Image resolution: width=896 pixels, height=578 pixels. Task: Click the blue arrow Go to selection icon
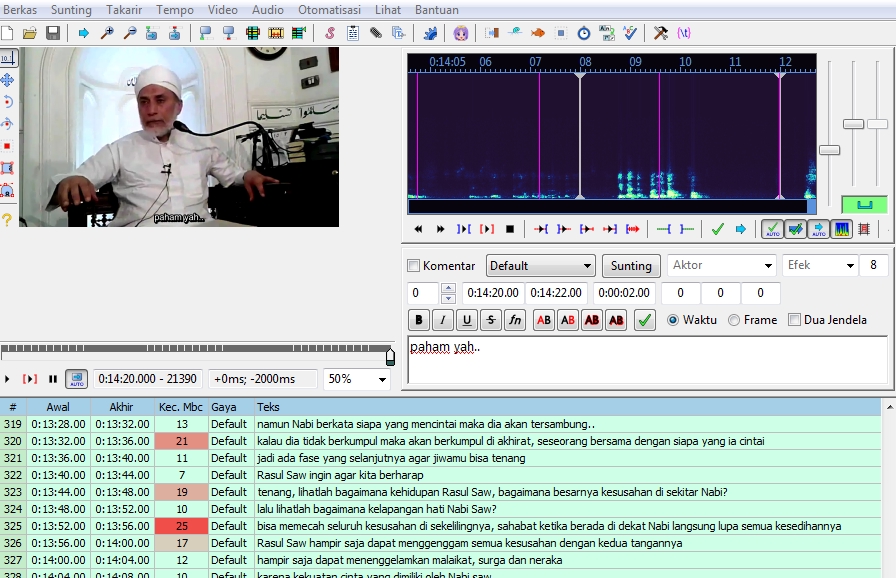tap(741, 229)
